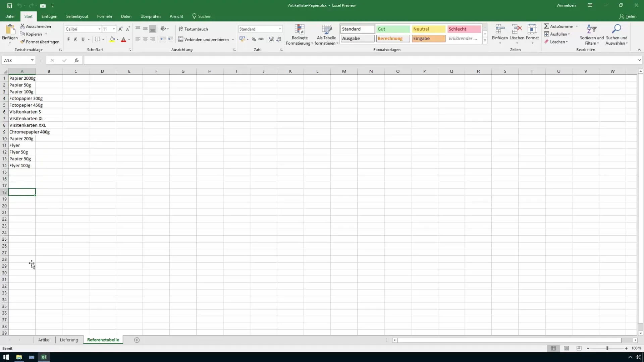This screenshot has width=644, height=362.
Task: Open Verbinden und zentrieren dropdown arrow
Action: (x=233, y=40)
